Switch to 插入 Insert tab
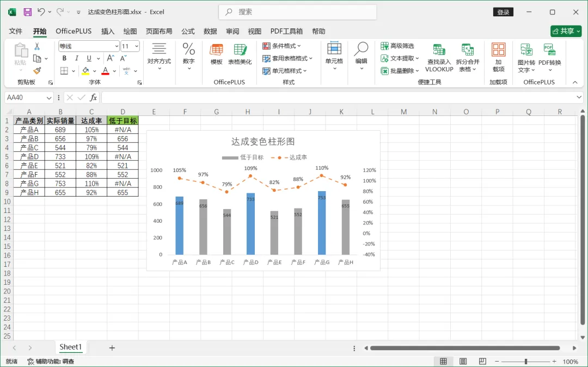588x367 pixels. [108, 31]
